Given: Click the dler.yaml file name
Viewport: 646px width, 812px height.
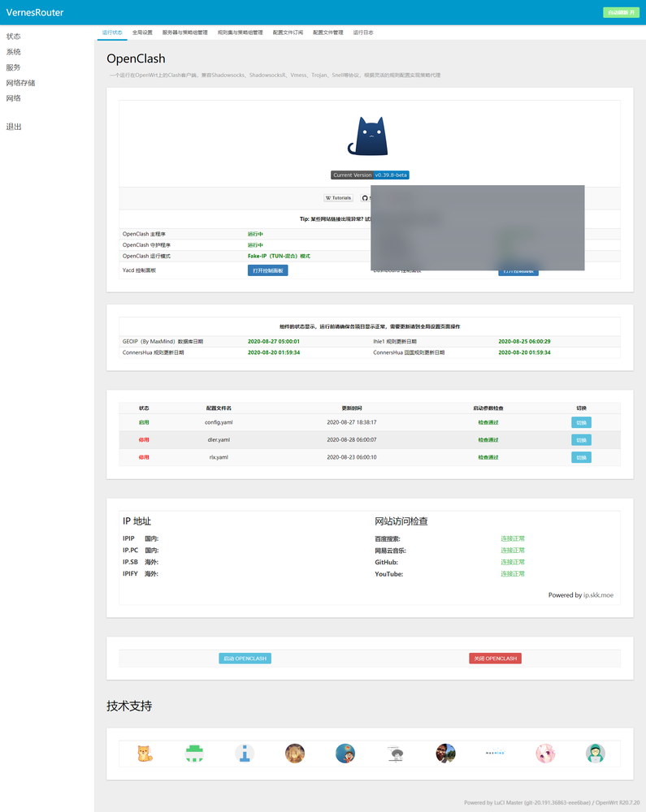Looking at the screenshot, I should click(219, 440).
